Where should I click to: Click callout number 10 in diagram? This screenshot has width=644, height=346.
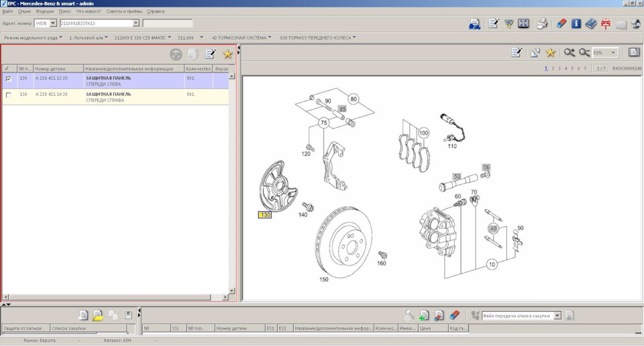492,265
